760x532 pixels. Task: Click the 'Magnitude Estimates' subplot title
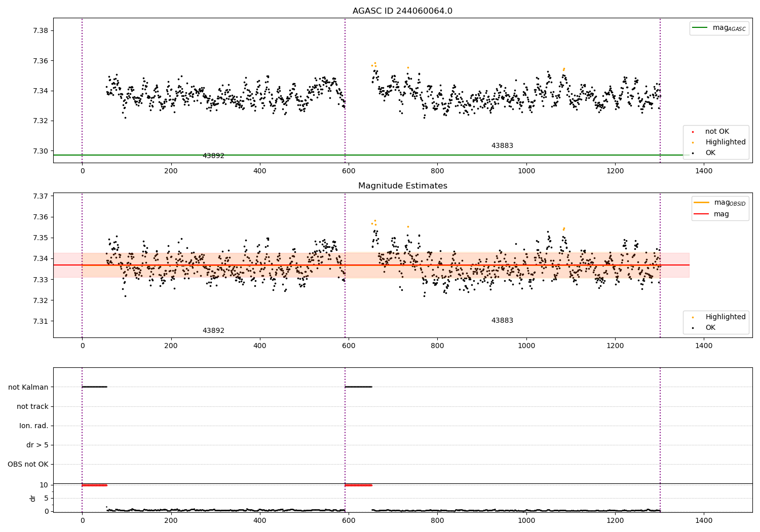402,186
